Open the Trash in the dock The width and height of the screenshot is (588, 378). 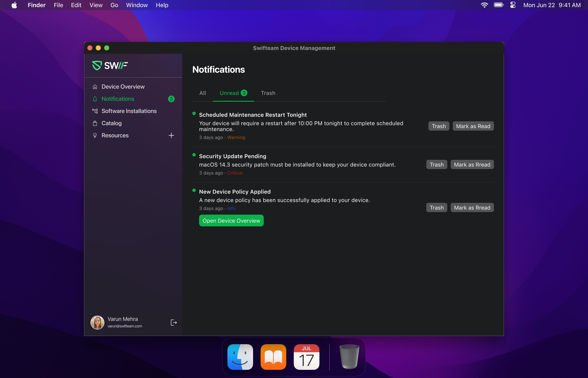pyautogui.click(x=349, y=357)
